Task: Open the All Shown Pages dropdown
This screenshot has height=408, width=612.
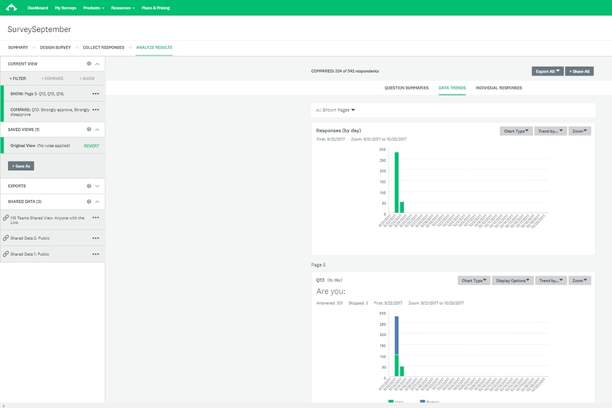Action: 335,110
